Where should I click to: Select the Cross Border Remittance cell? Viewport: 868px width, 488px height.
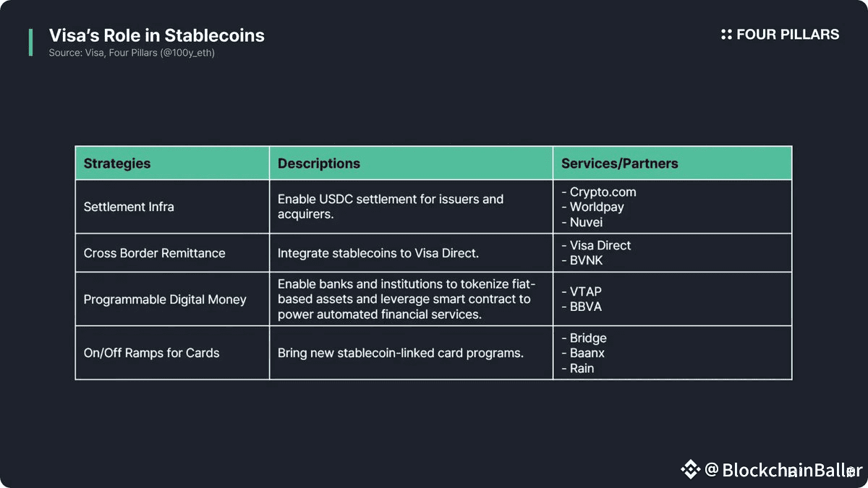click(x=155, y=253)
